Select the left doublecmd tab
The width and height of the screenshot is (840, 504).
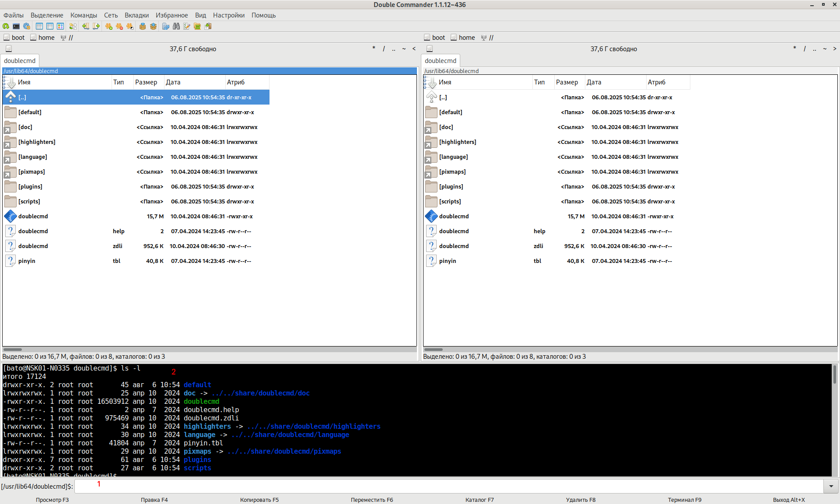20,61
